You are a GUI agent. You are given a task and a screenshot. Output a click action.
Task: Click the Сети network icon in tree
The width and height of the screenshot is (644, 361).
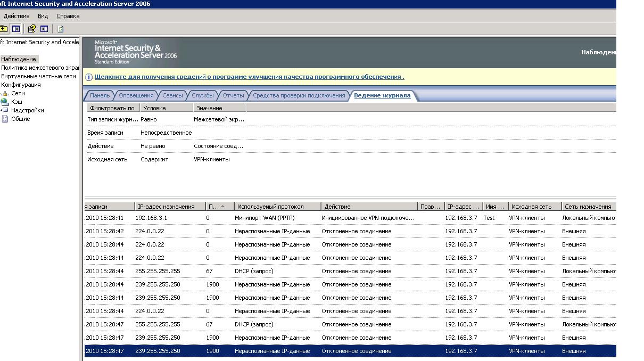5,93
